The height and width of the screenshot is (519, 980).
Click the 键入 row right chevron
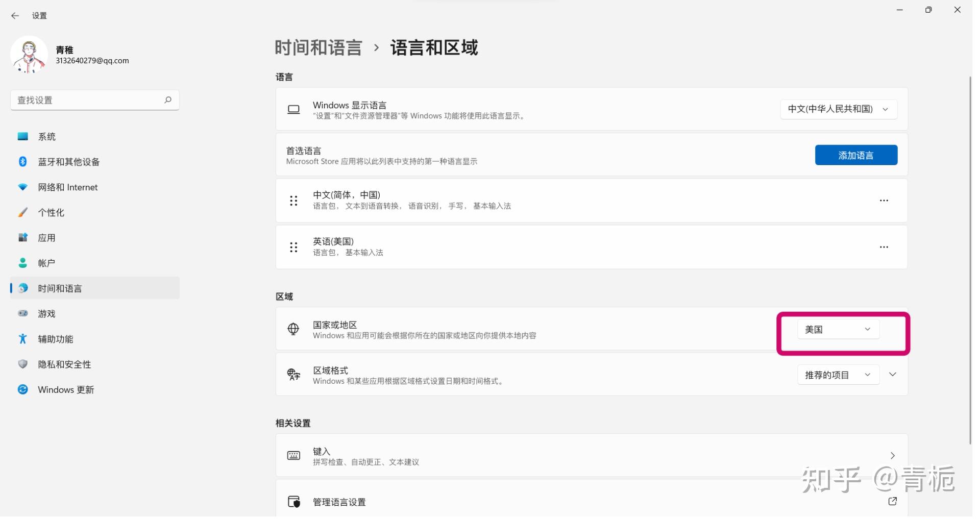click(x=899, y=459)
